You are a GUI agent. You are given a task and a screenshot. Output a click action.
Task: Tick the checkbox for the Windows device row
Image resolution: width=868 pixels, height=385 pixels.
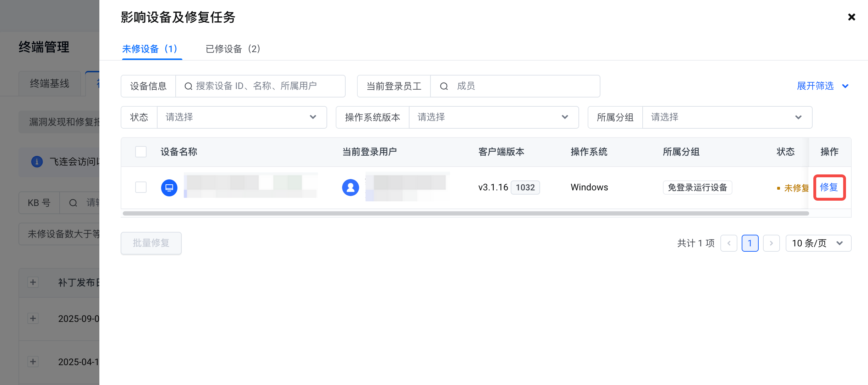point(141,187)
